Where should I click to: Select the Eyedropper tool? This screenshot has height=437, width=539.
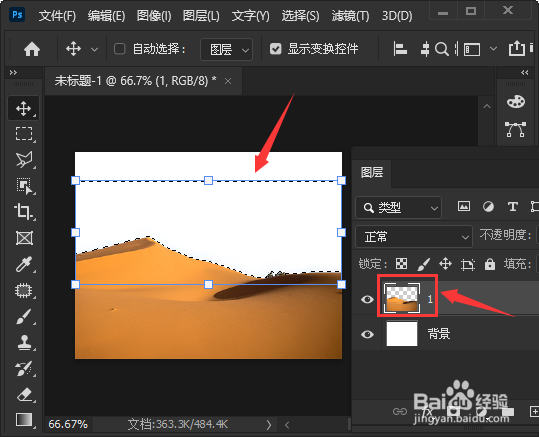24,264
